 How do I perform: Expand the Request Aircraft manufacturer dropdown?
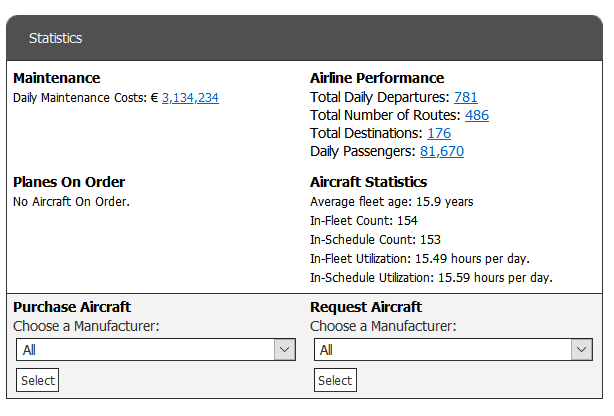tap(453, 349)
